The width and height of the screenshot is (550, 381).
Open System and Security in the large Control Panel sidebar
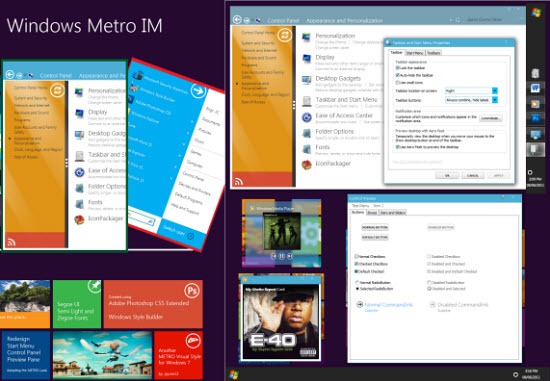coord(258,43)
